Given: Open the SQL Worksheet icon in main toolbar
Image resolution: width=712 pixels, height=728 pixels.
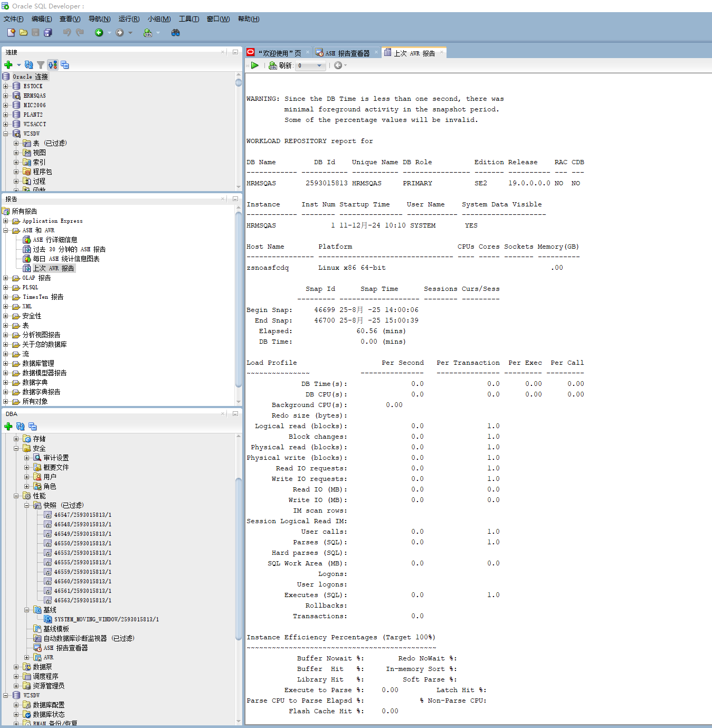Looking at the screenshot, I should pos(148,33).
